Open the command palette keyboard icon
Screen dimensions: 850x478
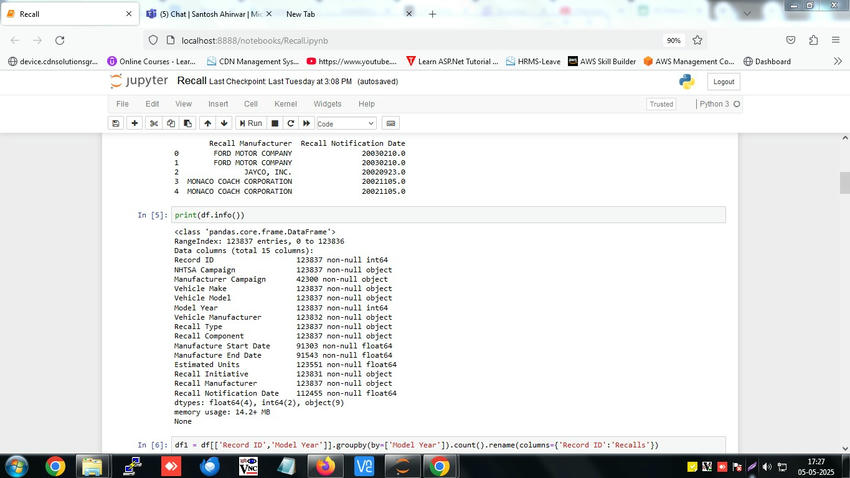tap(390, 124)
